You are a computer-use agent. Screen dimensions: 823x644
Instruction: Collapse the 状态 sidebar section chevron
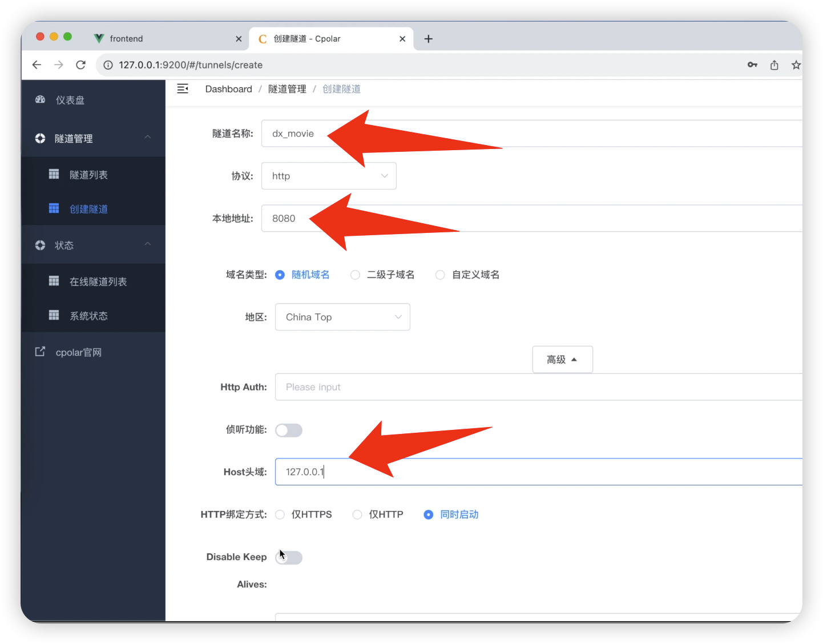[148, 244]
